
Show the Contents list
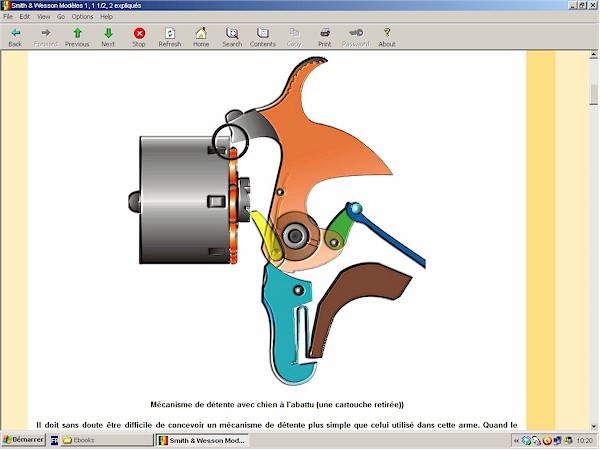tap(262, 37)
